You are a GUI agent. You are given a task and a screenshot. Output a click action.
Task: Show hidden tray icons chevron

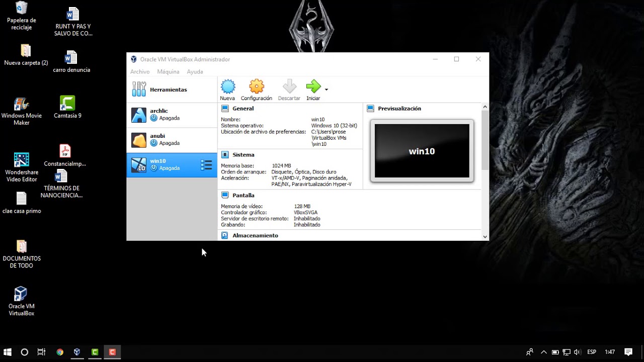tap(543, 352)
